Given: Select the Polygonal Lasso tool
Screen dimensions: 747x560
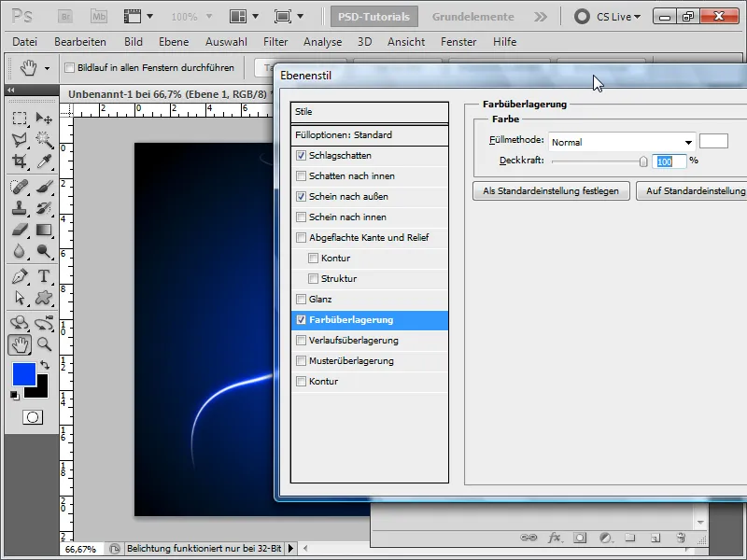Looking at the screenshot, I should point(20,139).
